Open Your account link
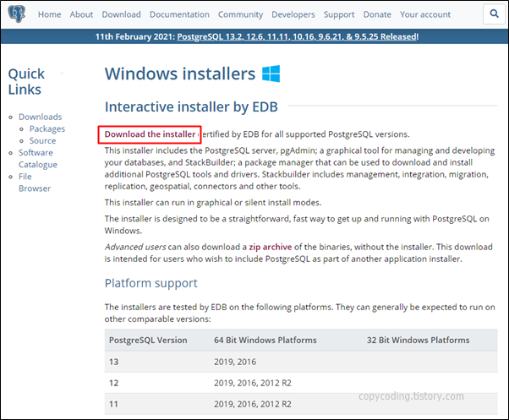The height and width of the screenshot is (420, 509). (425, 14)
